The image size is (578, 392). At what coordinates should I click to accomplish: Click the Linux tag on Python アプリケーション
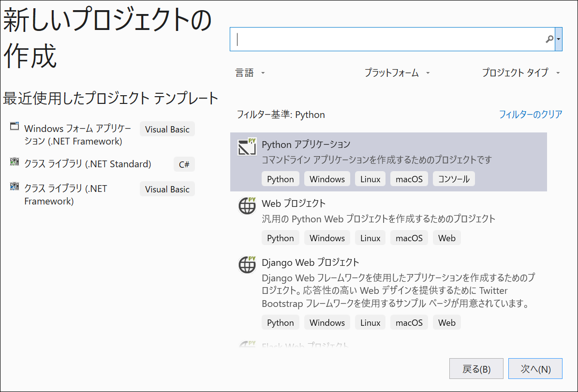(x=370, y=179)
